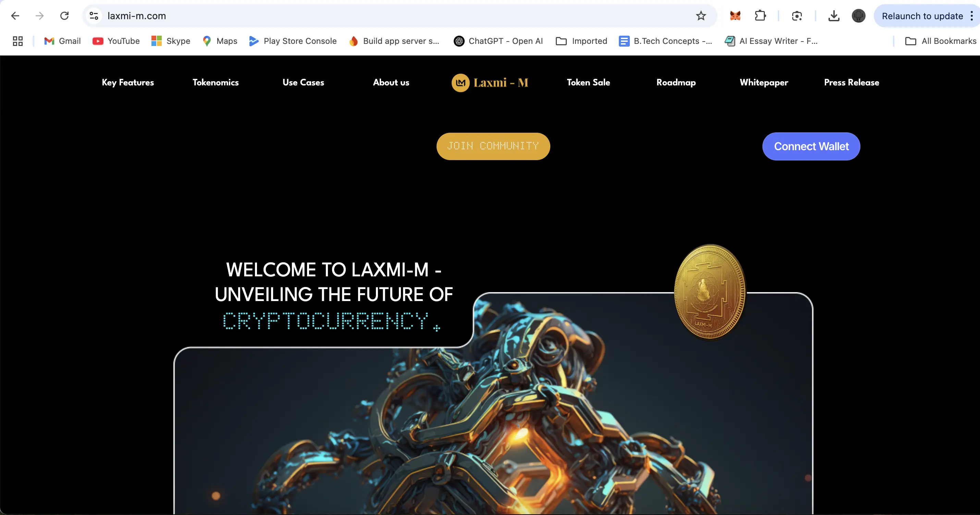Open the Whitepaper link
The height and width of the screenshot is (515, 980).
coord(764,82)
